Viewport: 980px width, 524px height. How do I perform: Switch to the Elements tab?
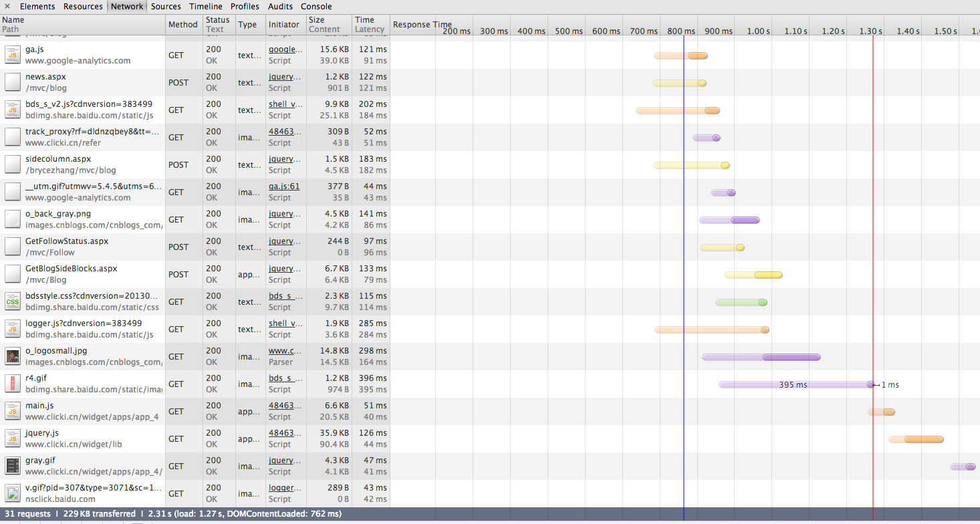click(x=37, y=6)
